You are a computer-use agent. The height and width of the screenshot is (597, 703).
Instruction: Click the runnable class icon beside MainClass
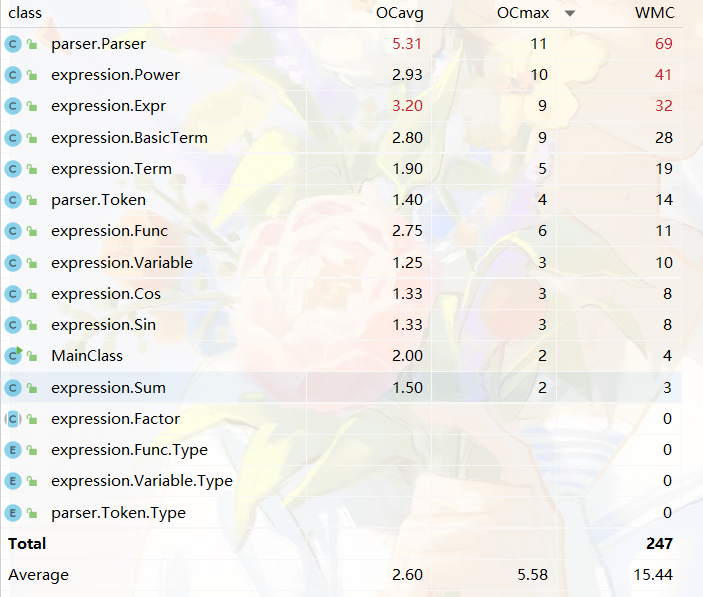point(13,355)
